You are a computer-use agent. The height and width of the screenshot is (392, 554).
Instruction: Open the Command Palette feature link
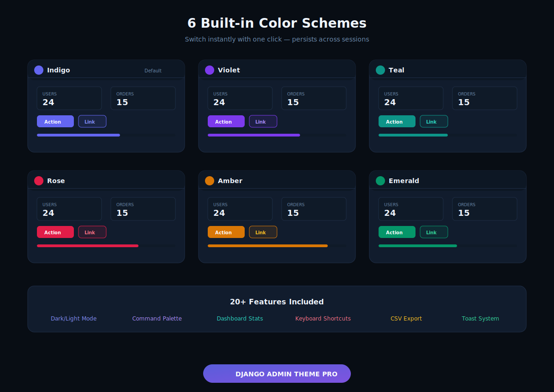157,318
